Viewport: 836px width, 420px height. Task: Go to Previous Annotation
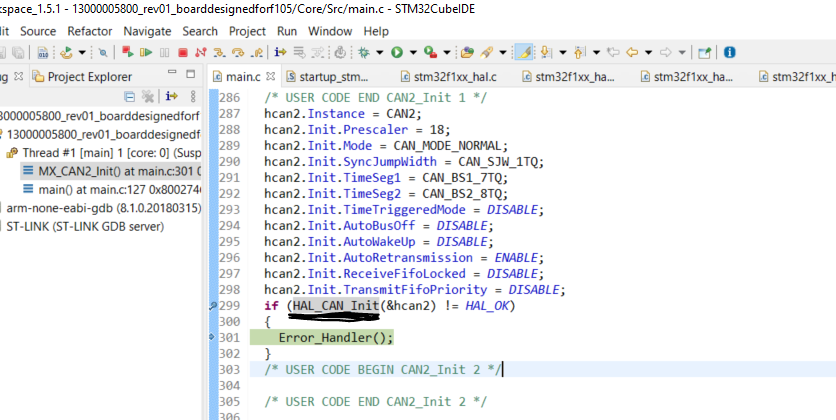[580, 52]
